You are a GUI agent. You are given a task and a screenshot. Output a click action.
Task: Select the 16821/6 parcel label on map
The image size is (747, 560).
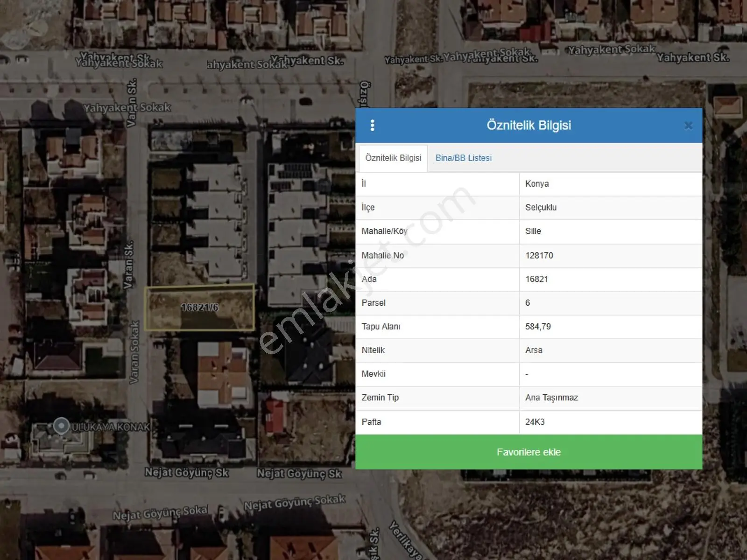pos(199,307)
